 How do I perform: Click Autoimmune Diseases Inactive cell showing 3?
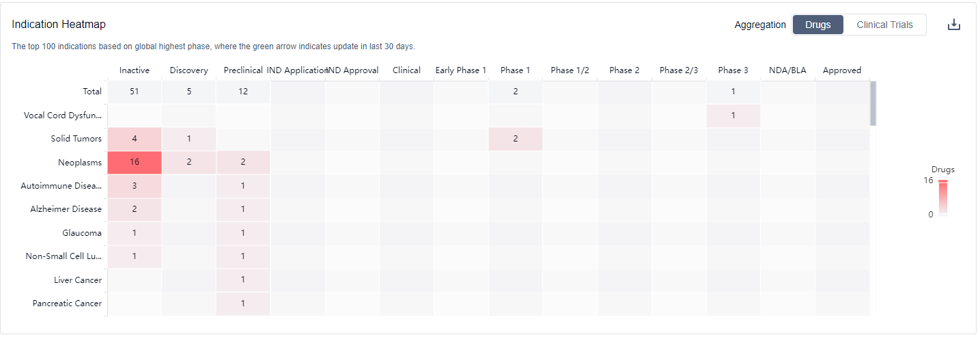coord(135,186)
